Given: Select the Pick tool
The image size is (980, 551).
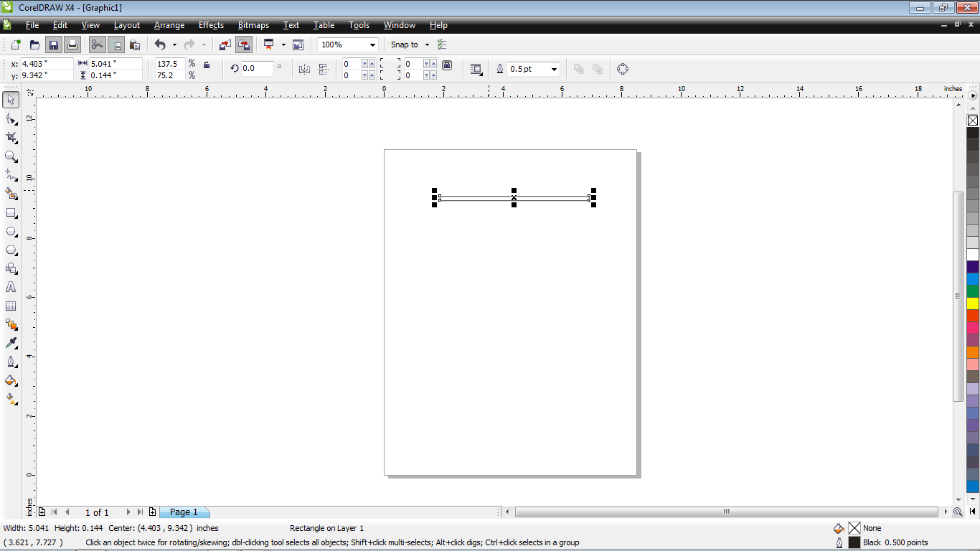Looking at the screenshot, I should (x=11, y=100).
